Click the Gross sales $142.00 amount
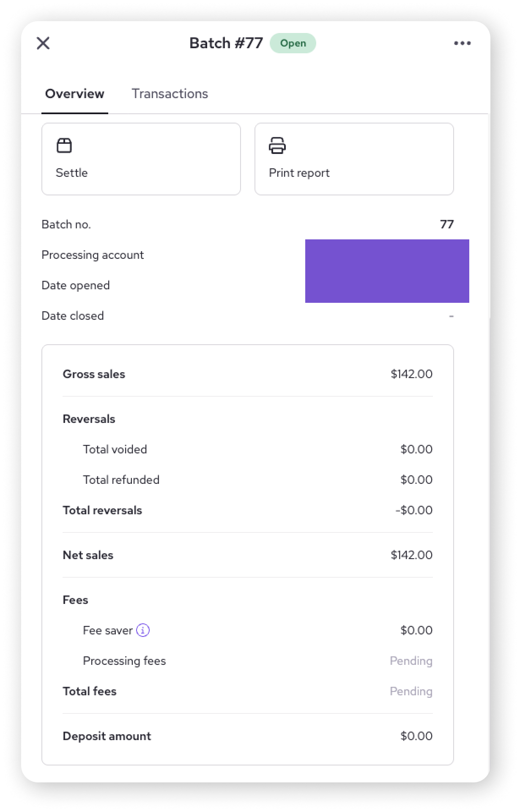The height and width of the screenshot is (812, 520). [412, 374]
